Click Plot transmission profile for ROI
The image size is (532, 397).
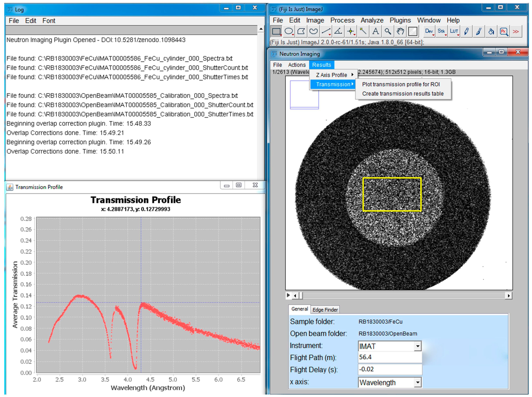coord(401,84)
